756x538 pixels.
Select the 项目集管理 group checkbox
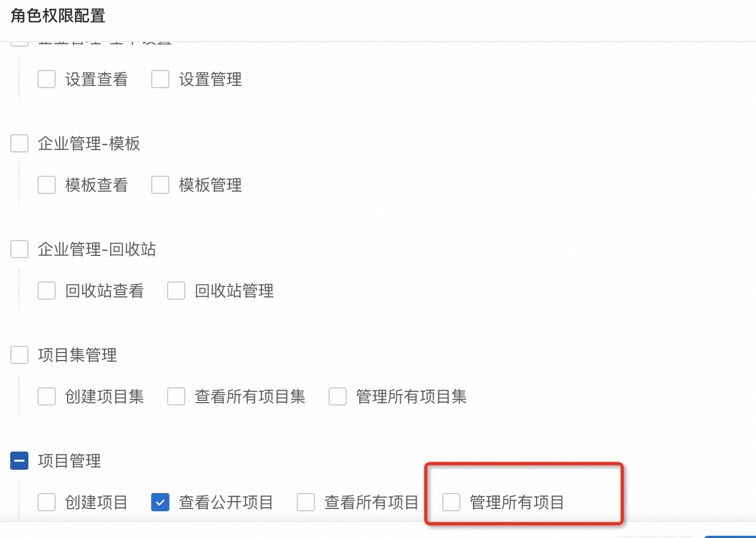(19, 355)
